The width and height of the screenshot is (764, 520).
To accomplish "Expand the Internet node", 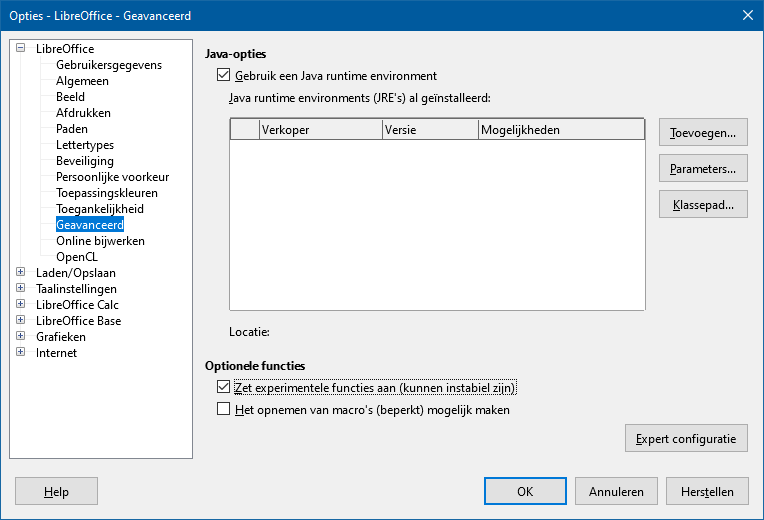I will [20, 352].
